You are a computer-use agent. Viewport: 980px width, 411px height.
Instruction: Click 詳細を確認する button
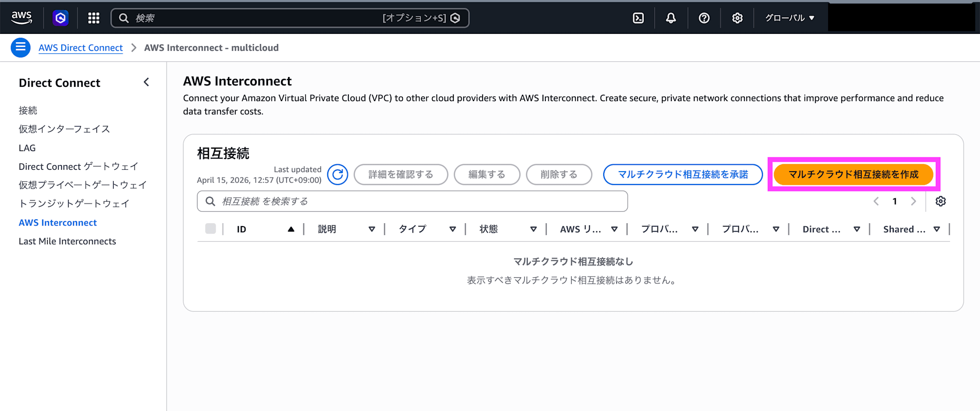pyautogui.click(x=401, y=175)
